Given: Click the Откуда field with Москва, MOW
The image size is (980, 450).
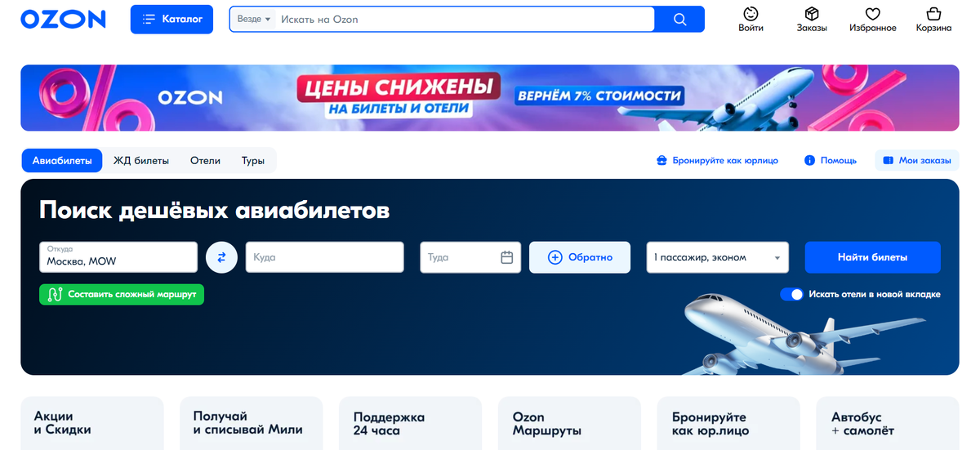Looking at the screenshot, I should click(118, 257).
